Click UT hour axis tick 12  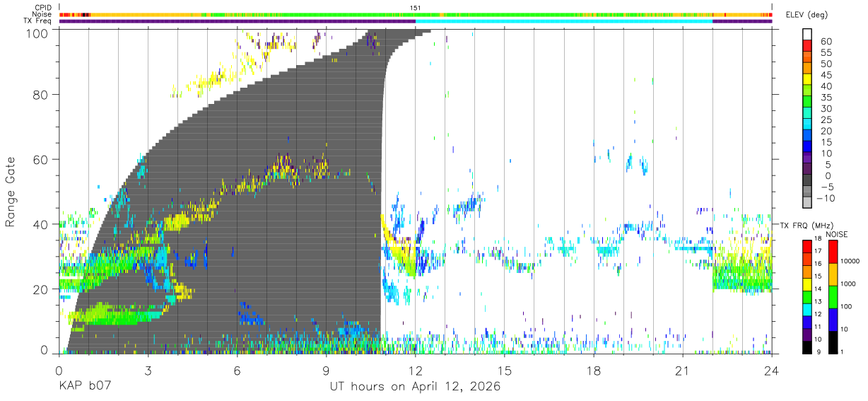[416, 370]
